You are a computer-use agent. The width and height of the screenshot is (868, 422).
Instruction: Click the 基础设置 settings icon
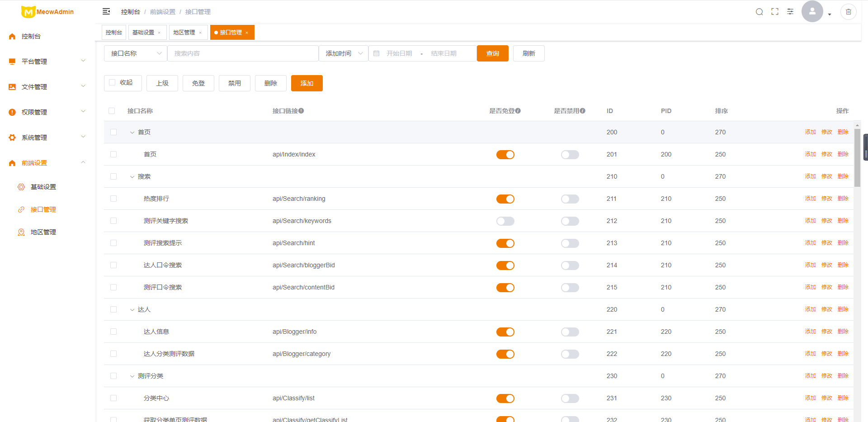pos(21,187)
